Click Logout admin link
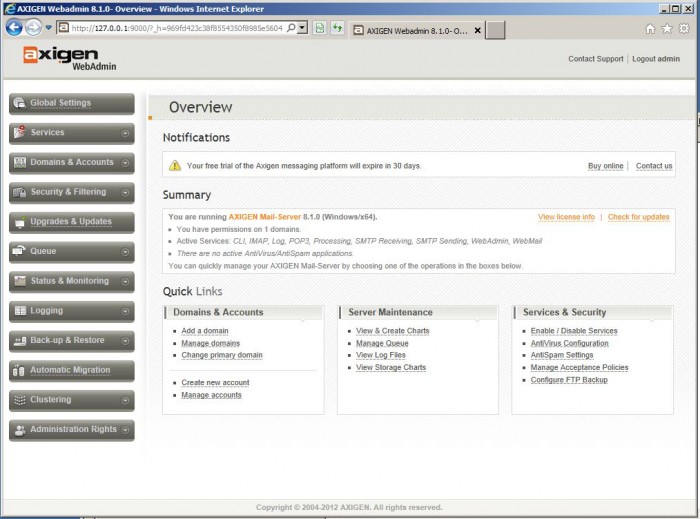This screenshot has width=700, height=519. click(656, 59)
